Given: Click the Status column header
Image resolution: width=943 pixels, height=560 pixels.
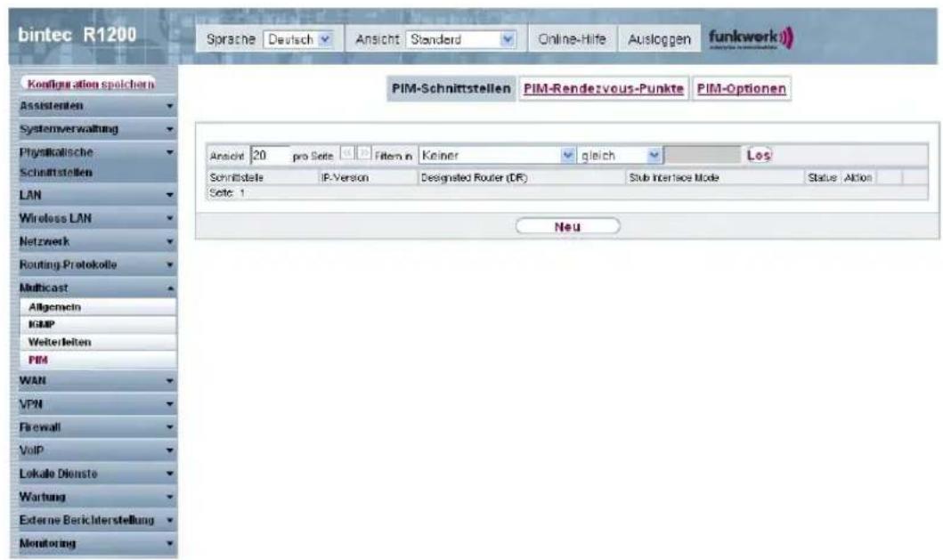Looking at the screenshot, I should click(822, 177).
